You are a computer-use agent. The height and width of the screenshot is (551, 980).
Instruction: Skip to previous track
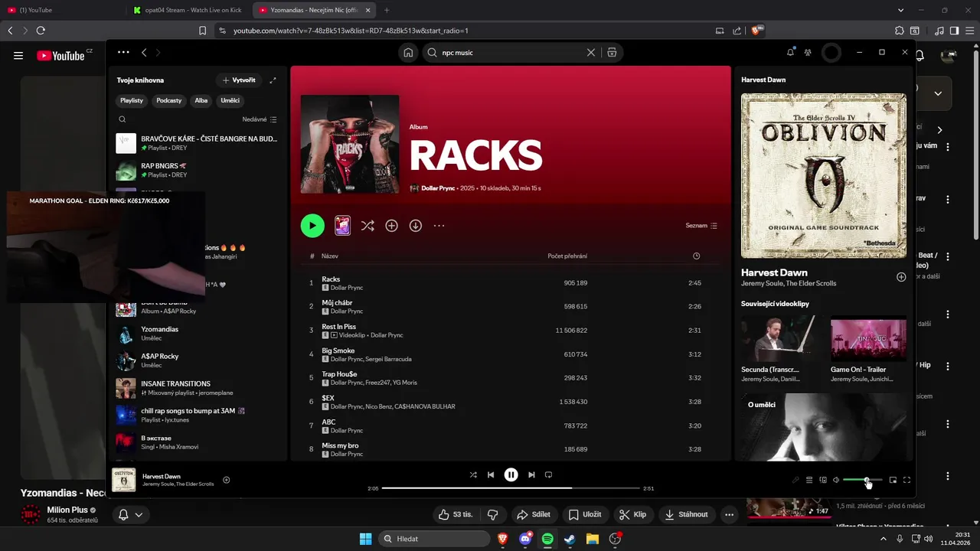(491, 474)
